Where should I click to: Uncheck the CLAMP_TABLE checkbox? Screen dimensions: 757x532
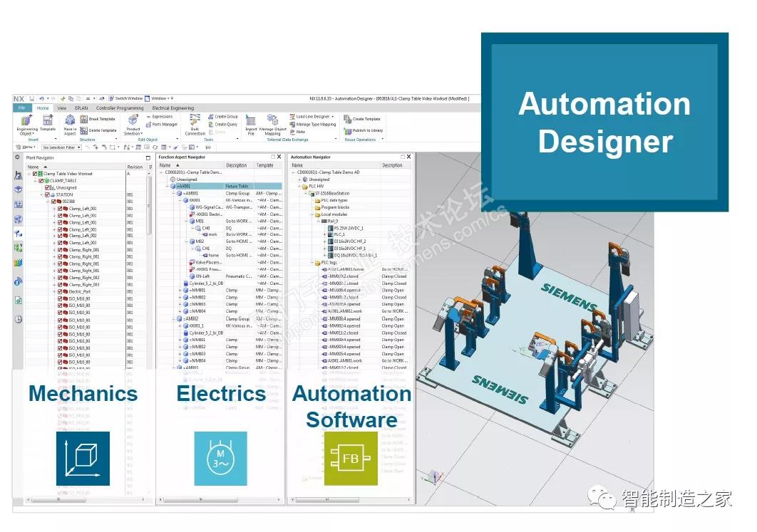(x=41, y=181)
